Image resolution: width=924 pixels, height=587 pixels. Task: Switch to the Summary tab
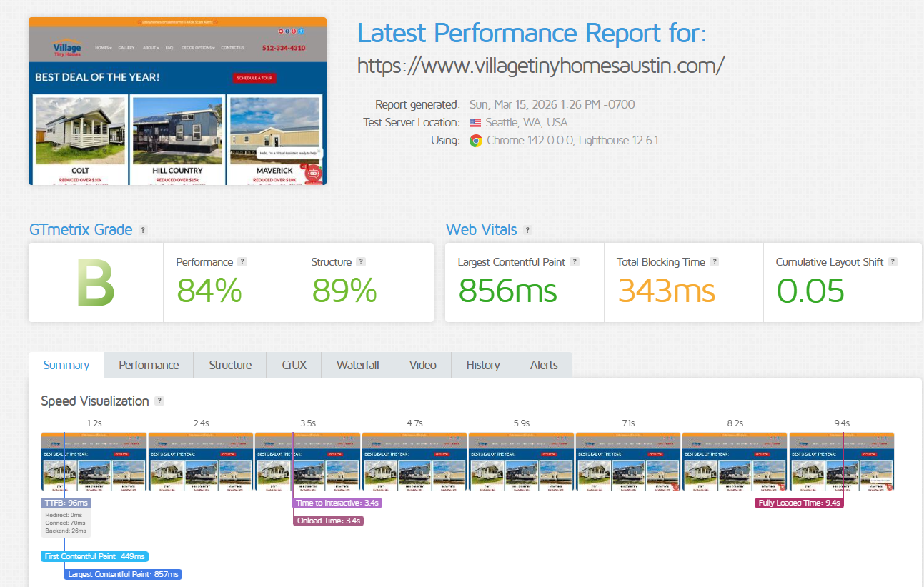(66, 365)
